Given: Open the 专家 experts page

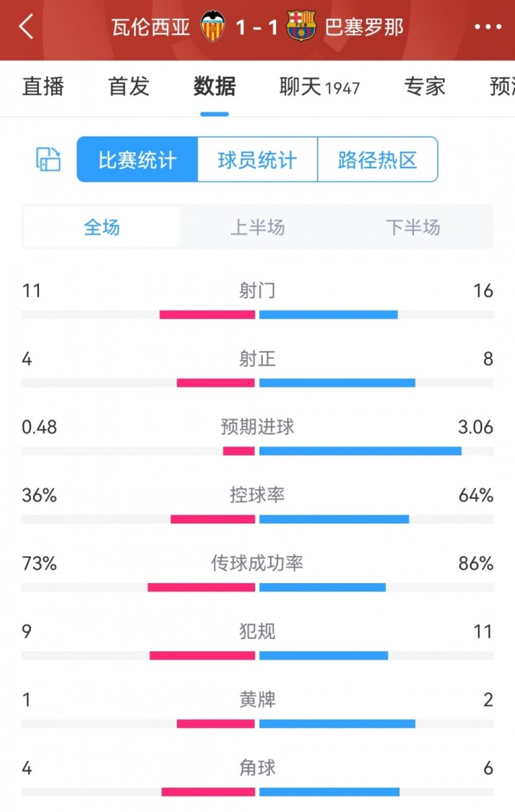Looking at the screenshot, I should click(x=425, y=87).
